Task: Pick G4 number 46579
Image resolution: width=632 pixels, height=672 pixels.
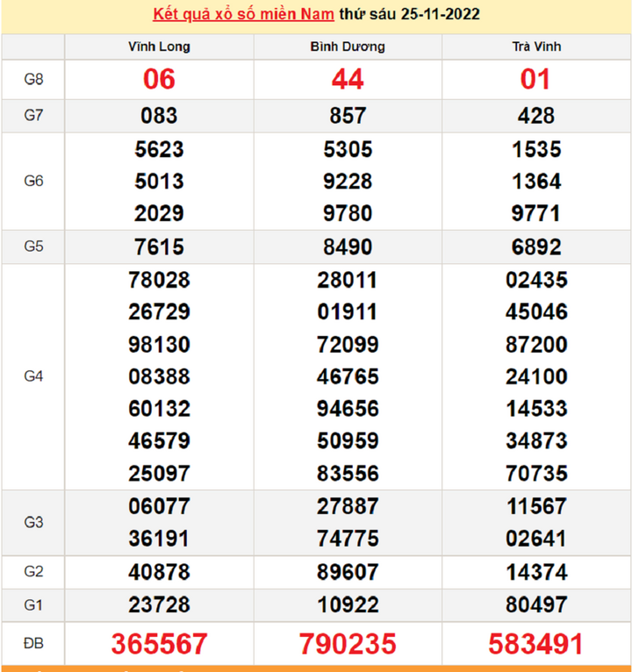Action: pos(159,441)
